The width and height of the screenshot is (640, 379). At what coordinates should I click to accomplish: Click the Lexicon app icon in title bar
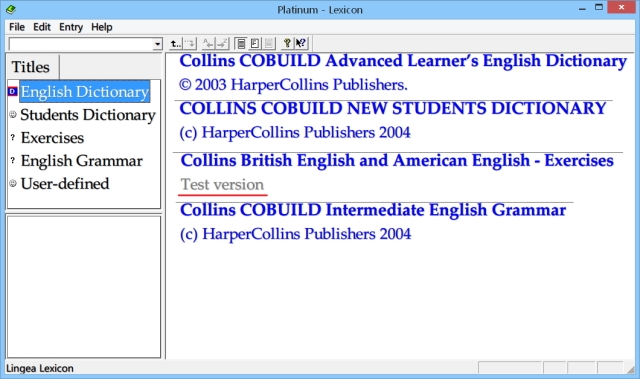pos(11,9)
